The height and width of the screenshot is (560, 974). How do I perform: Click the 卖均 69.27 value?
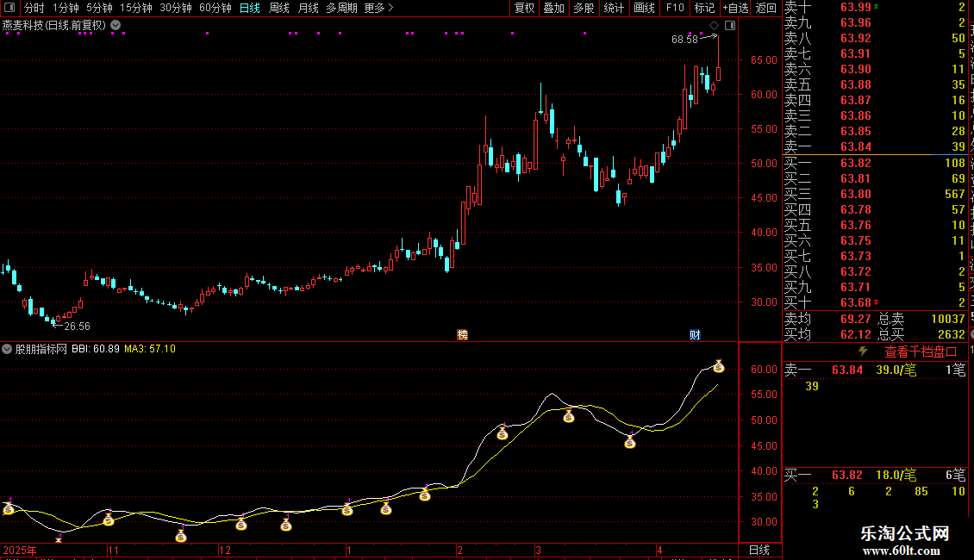855,319
